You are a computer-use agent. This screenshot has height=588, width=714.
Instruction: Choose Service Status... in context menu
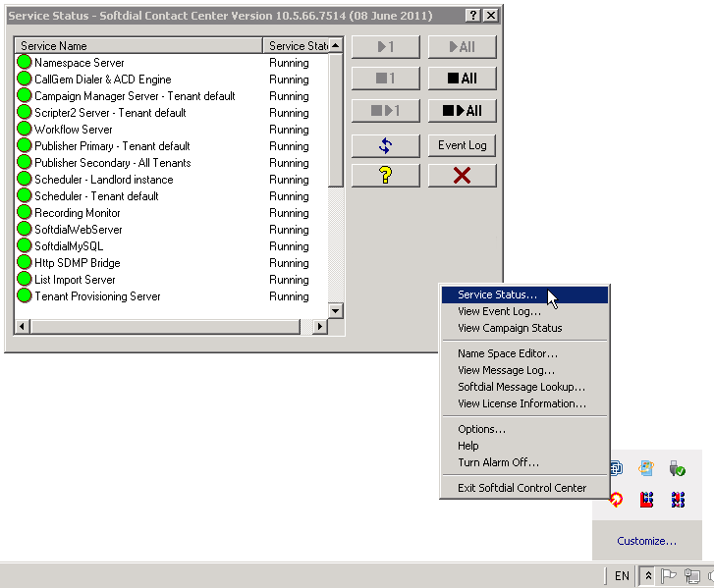pos(524,294)
